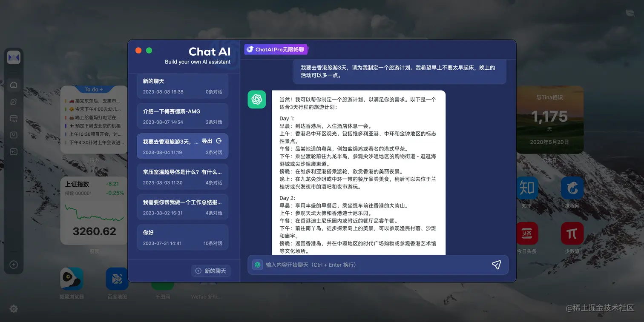Click the leaf icon at top right corner
Viewport: 644px width, 322px height.
(630, 13)
